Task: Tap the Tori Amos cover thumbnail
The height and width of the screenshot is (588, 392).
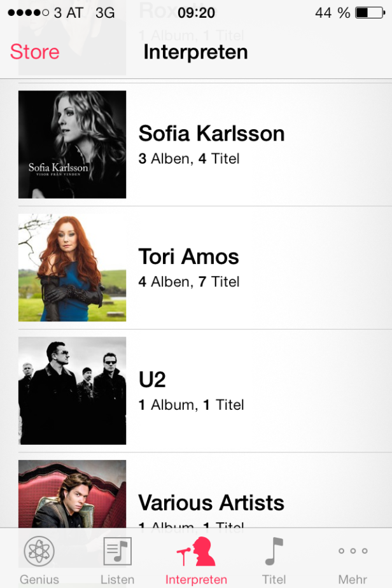Action: [72, 268]
